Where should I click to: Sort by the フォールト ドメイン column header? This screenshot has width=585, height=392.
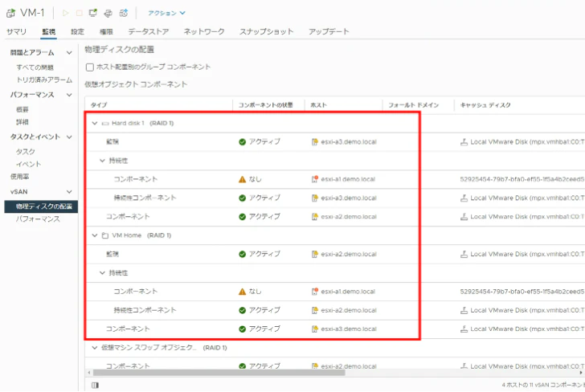413,105
